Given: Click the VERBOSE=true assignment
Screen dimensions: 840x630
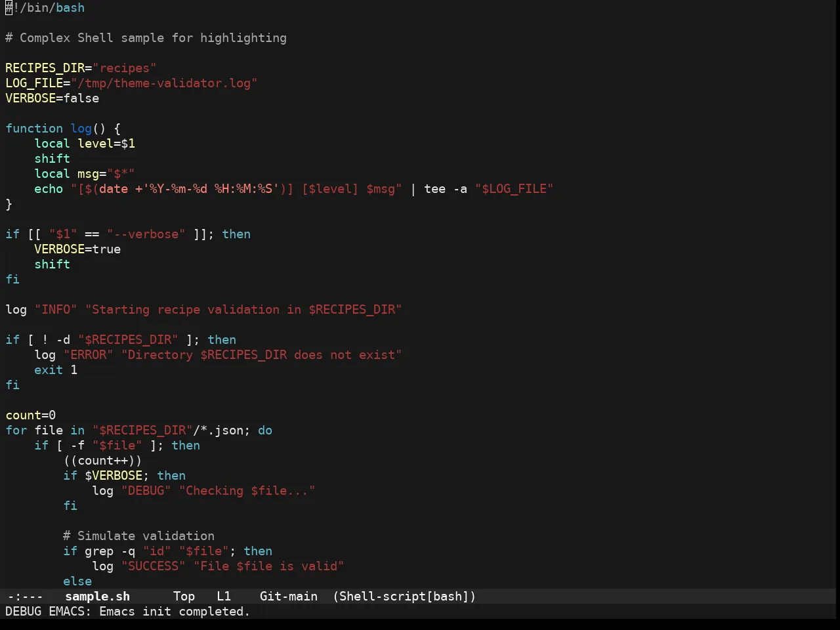Looking at the screenshot, I should [77, 249].
